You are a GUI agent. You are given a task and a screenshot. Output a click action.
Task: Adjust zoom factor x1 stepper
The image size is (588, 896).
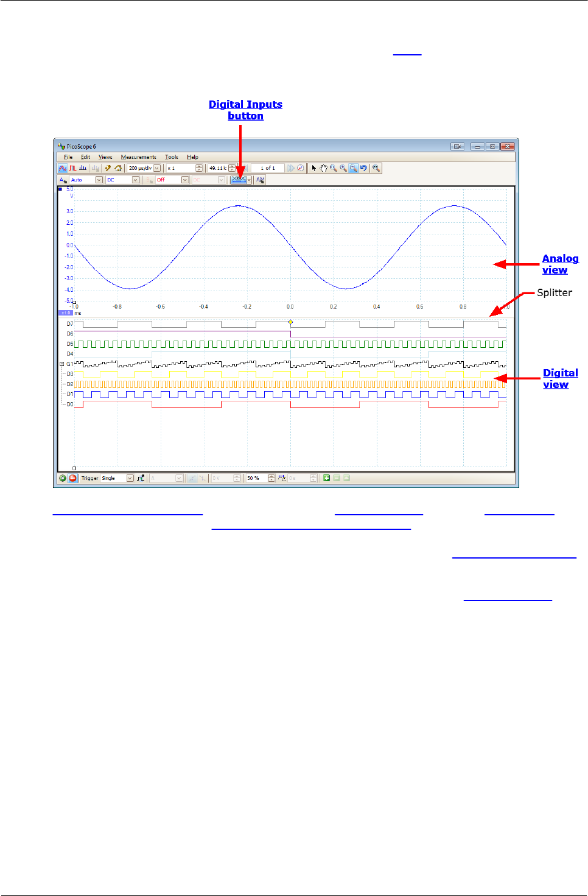[x=198, y=168]
